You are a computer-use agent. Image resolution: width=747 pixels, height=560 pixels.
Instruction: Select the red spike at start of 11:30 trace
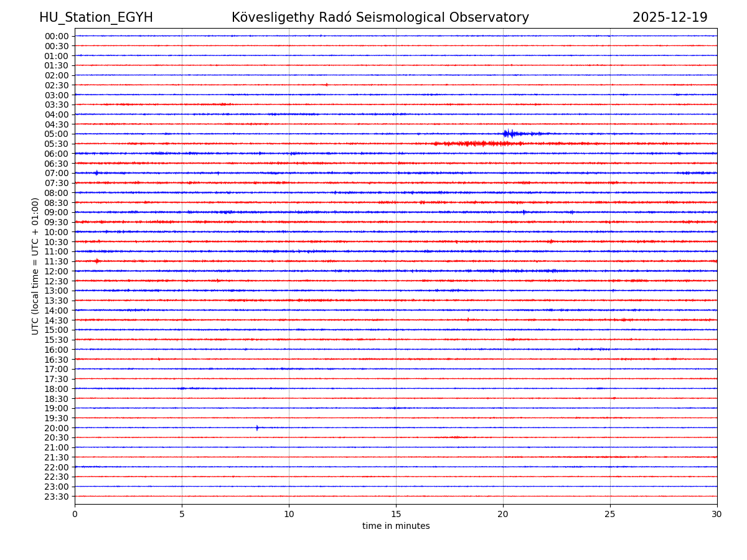(96, 261)
